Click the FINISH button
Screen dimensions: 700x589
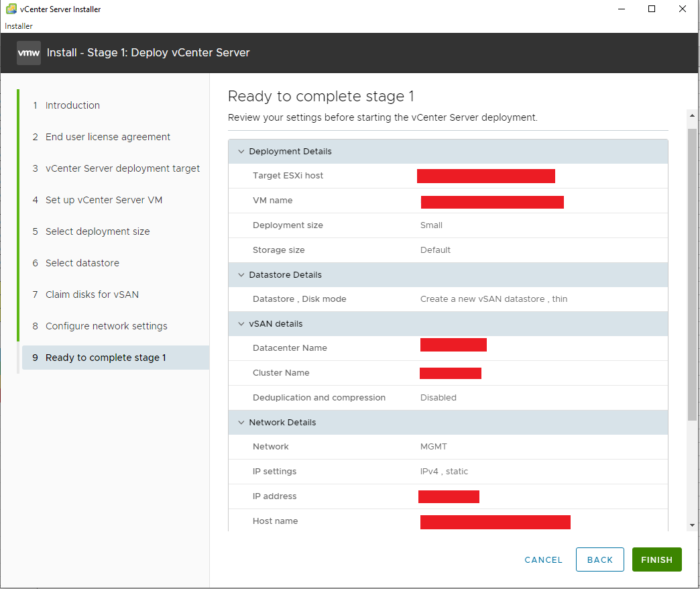(x=656, y=559)
